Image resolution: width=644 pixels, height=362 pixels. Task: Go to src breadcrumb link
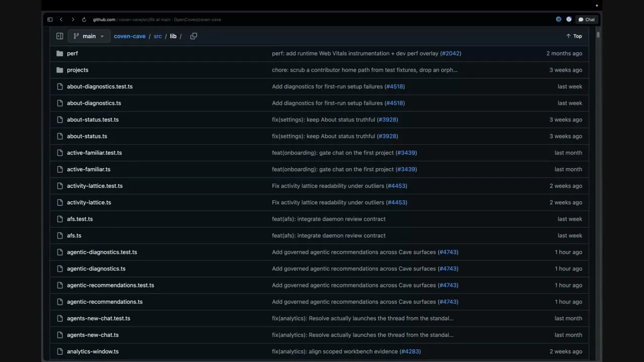(157, 36)
